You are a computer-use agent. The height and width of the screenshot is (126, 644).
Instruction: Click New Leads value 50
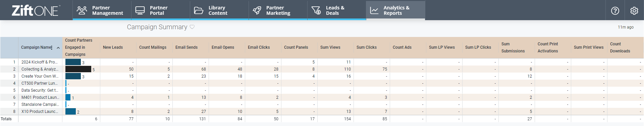click(131, 69)
